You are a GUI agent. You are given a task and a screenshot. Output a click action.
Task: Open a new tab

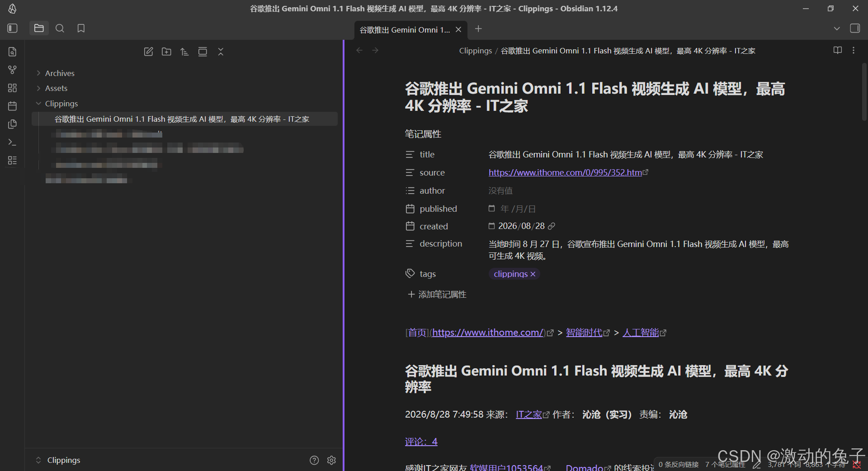pos(478,29)
